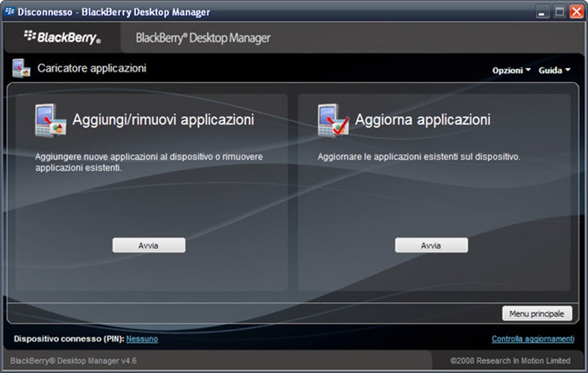The height and width of the screenshot is (373, 588).
Task: Start Aggiorna applicazioni with its Avvia button
Action: (x=431, y=245)
